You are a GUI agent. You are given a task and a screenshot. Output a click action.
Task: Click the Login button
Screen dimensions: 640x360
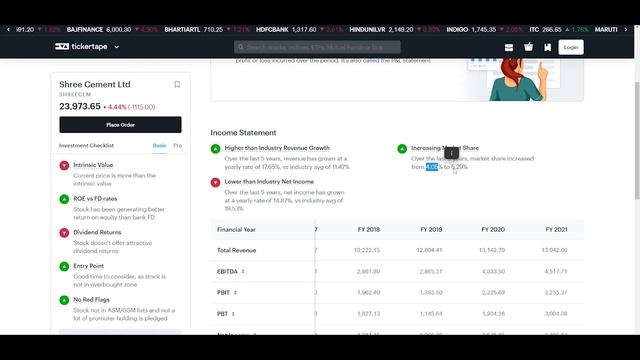click(571, 47)
